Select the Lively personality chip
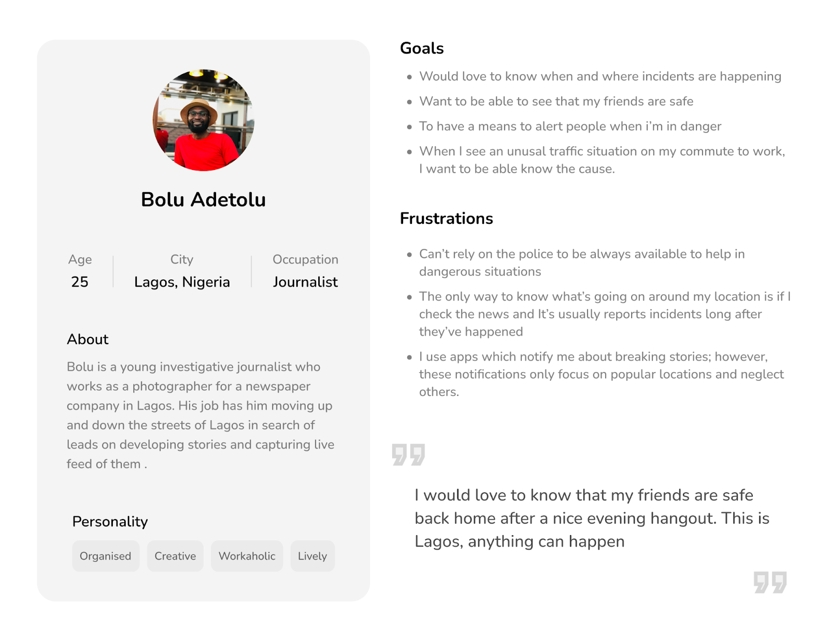Screen dimensions: 829x644 pyautogui.click(x=312, y=556)
